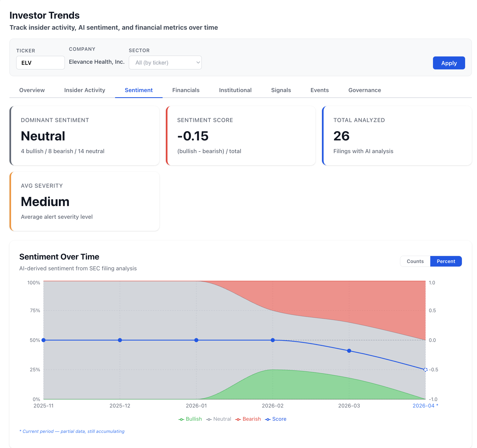Screen dimensions: 477x448
Task: View the Signals tab
Action: (x=281, y=90)
